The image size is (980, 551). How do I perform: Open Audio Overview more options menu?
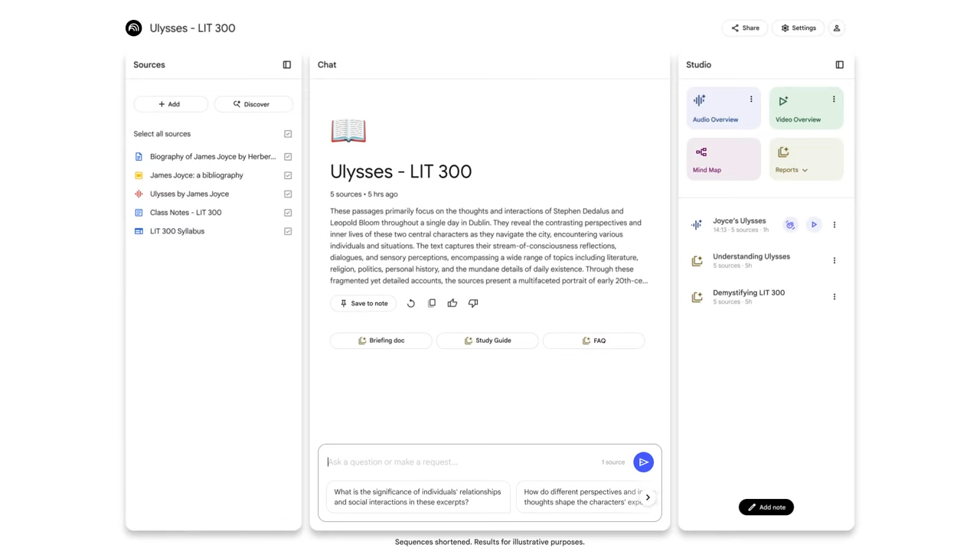tap(751, 99)
